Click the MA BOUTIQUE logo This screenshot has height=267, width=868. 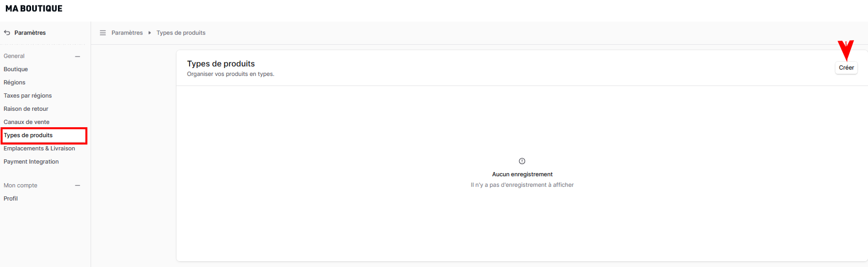tap(34, 8)
